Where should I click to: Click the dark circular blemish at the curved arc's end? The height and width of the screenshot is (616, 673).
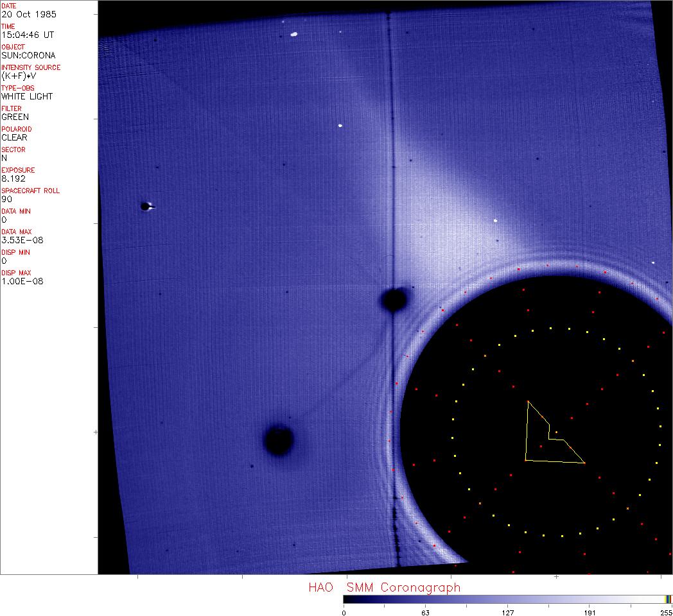pos(279,440)
